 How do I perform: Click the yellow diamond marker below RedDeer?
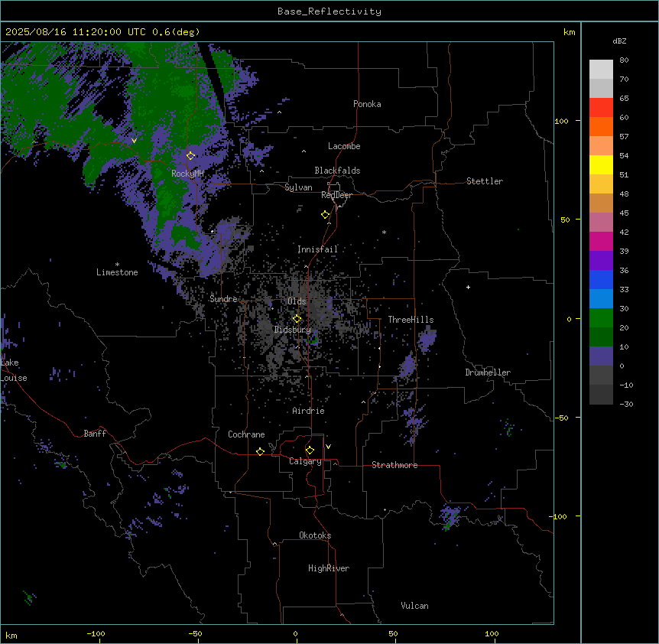click(x=325, y=215)
